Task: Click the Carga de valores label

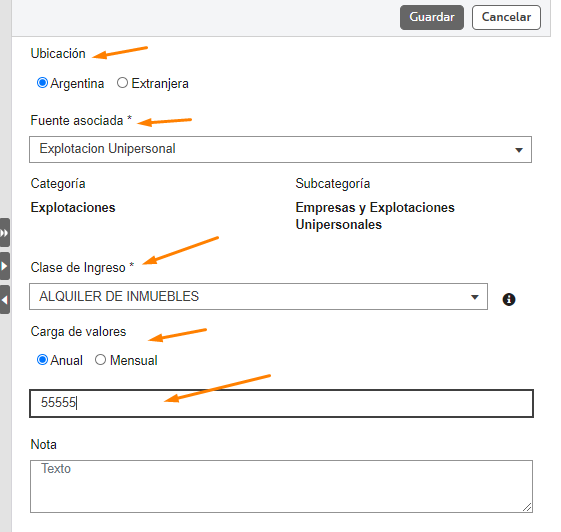Action: tap(78, 332)
